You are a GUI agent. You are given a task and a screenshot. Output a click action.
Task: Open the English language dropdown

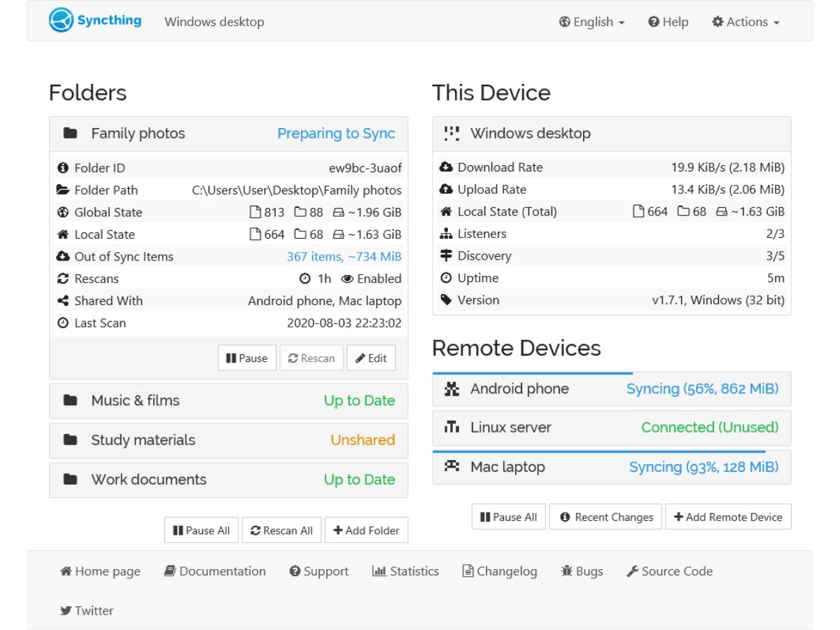click(592, 22)
